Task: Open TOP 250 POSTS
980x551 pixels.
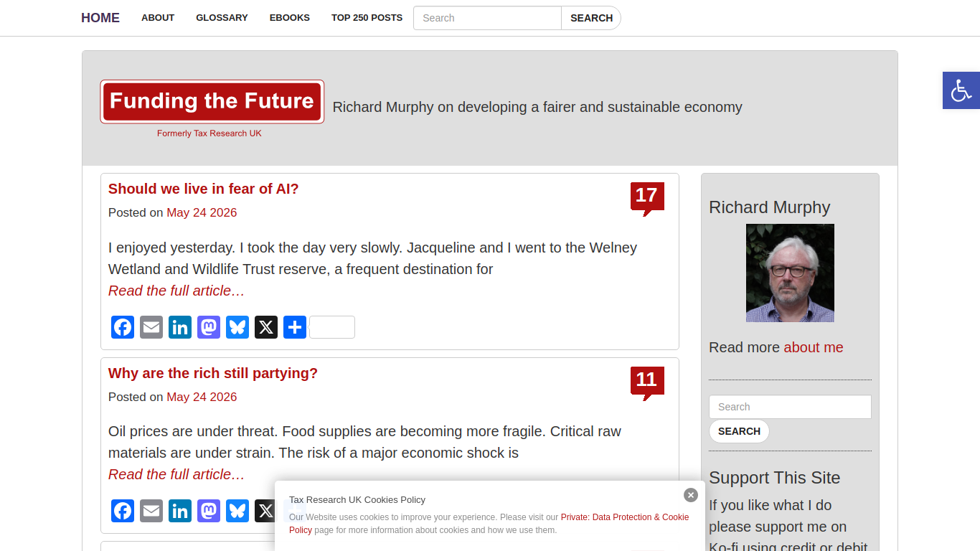Action: tap(367, 18)
